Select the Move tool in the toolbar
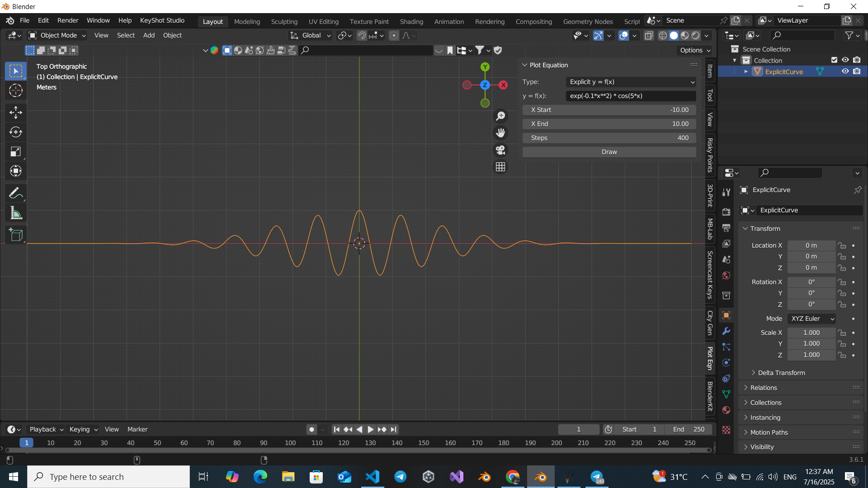868x488 pixels. [16, 112]
